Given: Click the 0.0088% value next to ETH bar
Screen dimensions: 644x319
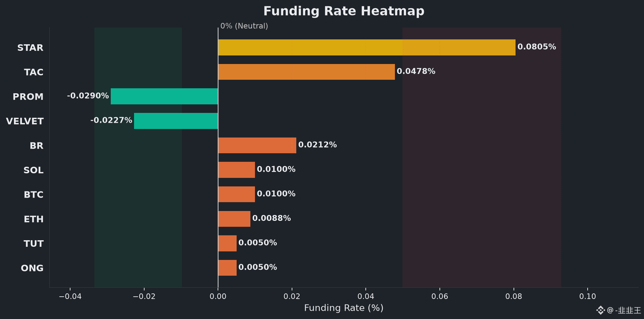Looking at the screenshot, I should (x=272, y=218).
